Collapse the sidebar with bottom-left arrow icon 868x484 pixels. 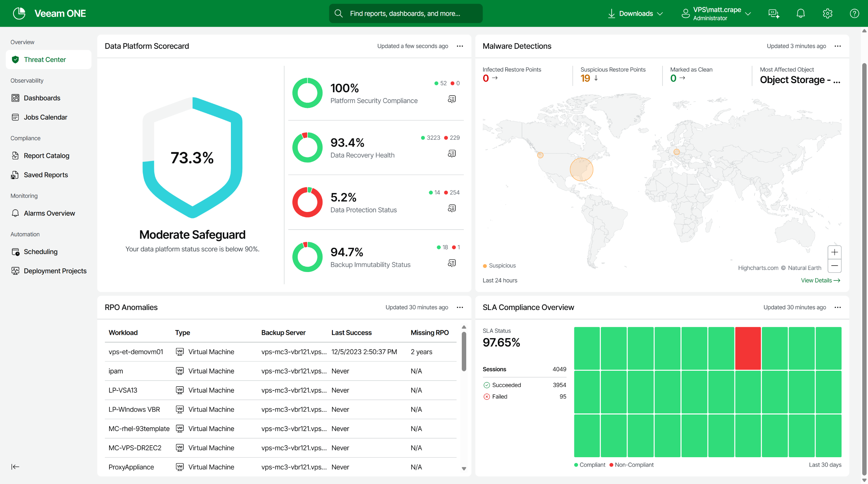pyautogui.click(x=15, y=467)
